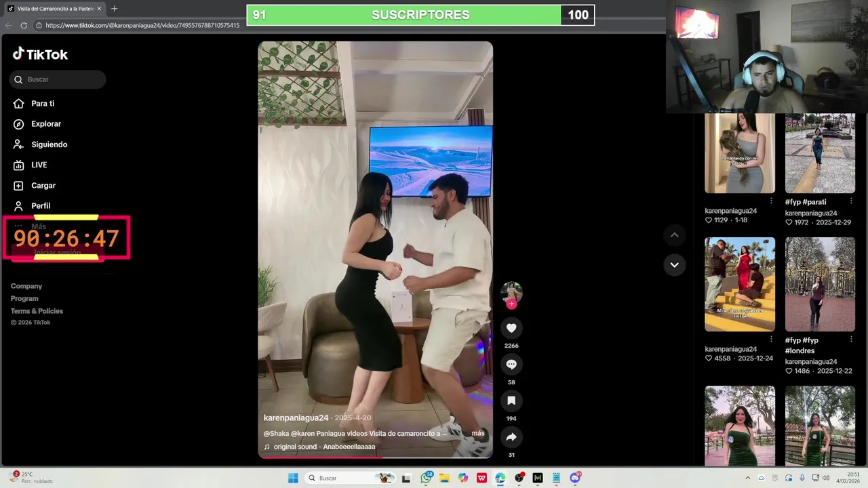
Task: Follow creator via red plus badge
Action: click(511, 304)
